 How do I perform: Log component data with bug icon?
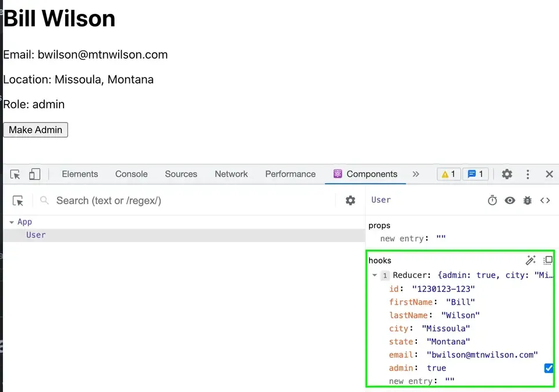tap(528, 201)
